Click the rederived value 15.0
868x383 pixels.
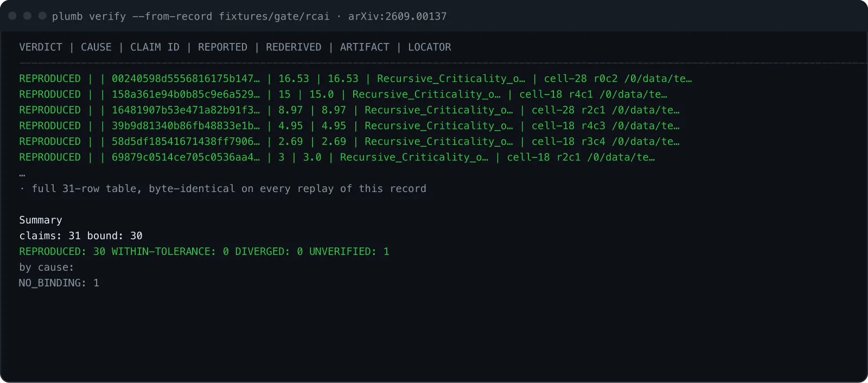tap(322, 94)
